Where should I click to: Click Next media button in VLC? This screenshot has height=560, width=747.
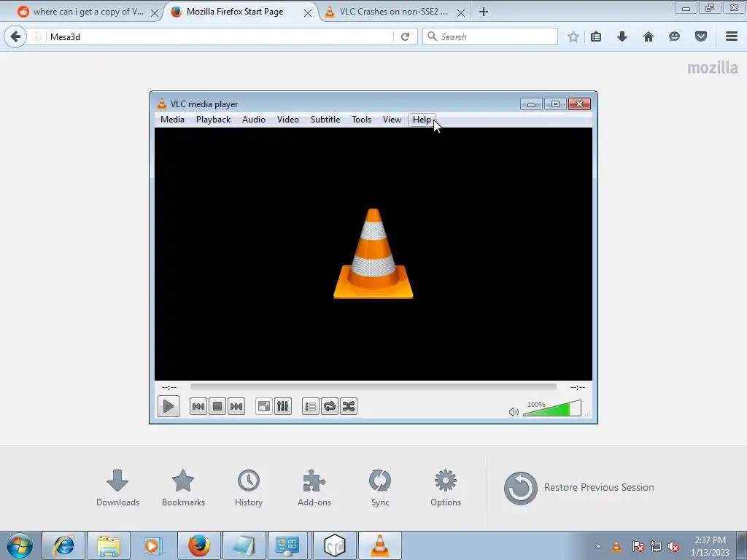coord(236,406)
